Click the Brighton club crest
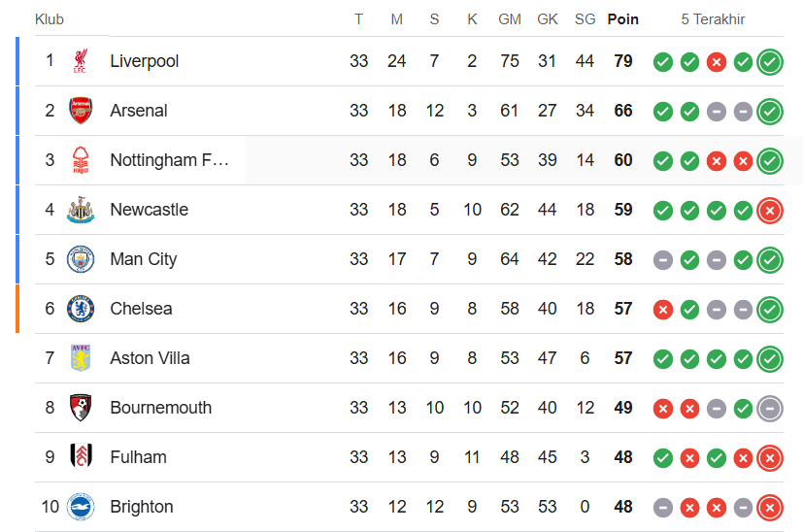803x532 pixels. coord(81,507)
